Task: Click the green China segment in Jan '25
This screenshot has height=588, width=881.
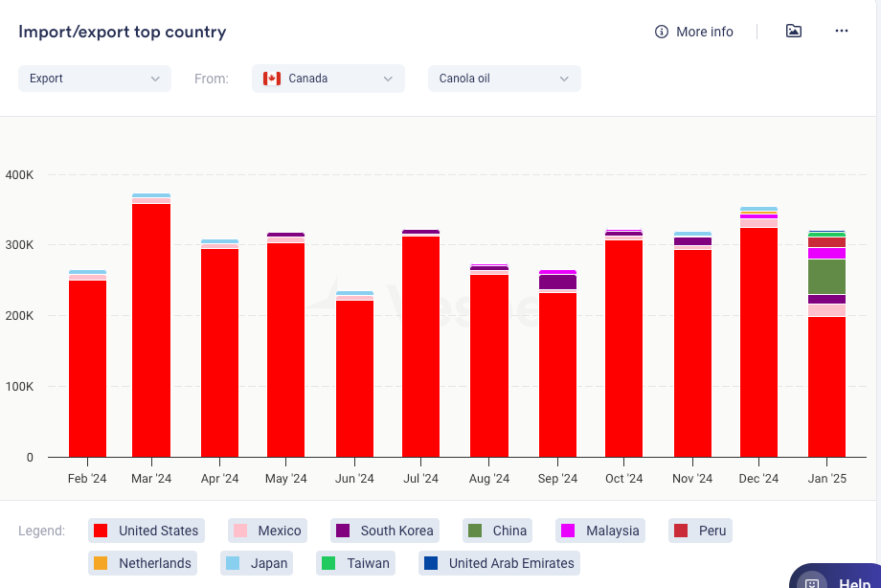Action: pos(826,277)
